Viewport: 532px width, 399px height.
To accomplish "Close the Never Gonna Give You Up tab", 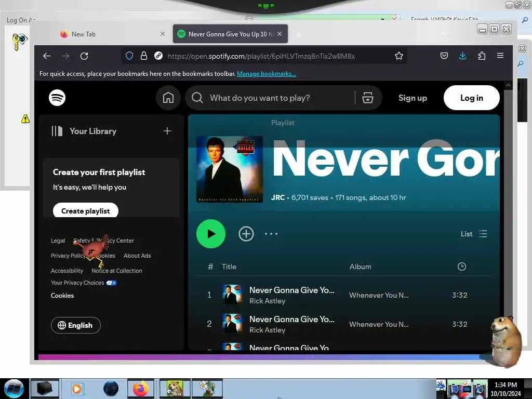I will click(x=280, y=34).
